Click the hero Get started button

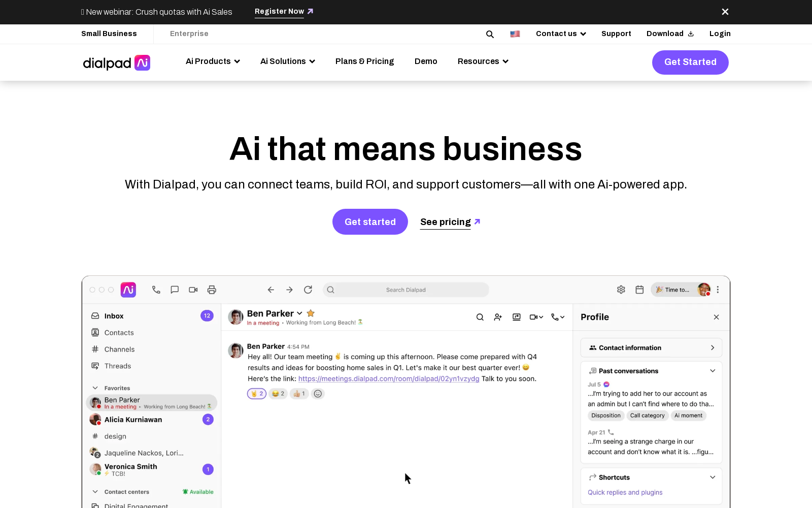370,222
